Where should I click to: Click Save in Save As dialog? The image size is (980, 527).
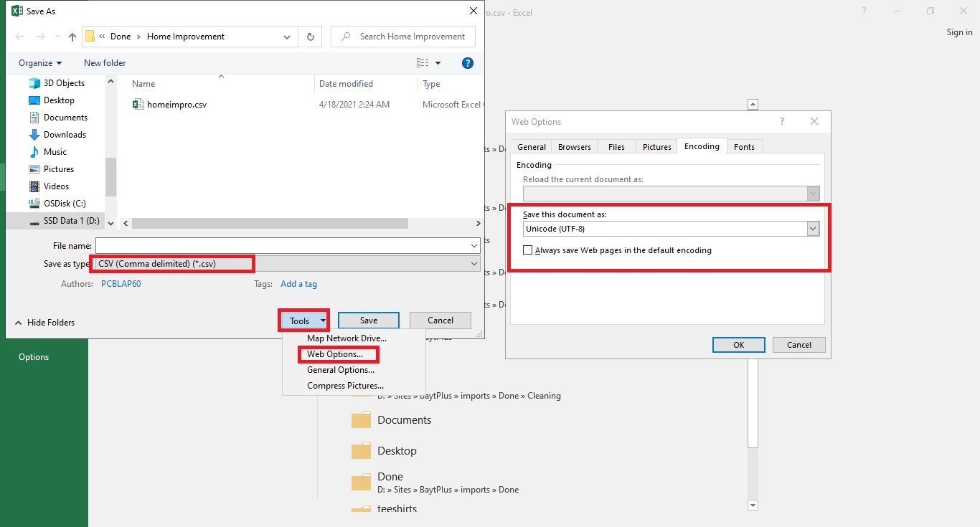369,321
